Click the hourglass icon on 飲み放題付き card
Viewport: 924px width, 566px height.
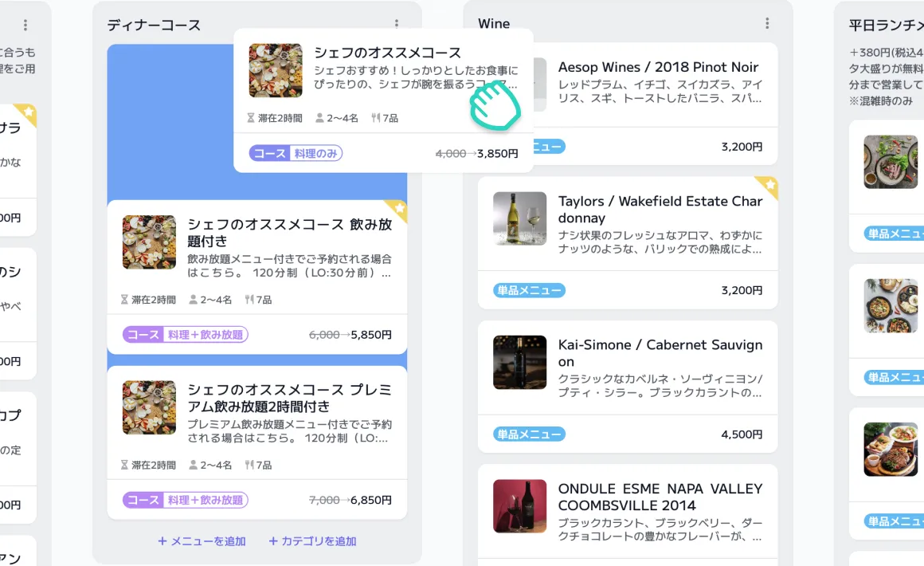(x=124, y=300)
